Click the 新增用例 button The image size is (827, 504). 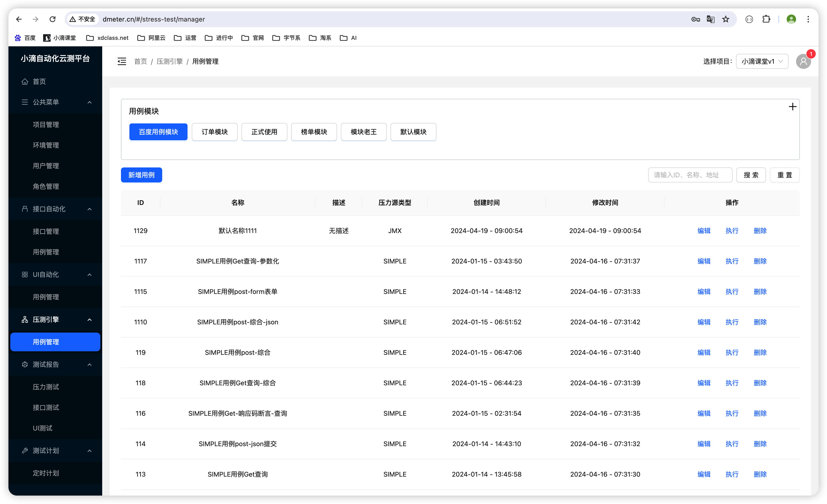tap(141, 175)
